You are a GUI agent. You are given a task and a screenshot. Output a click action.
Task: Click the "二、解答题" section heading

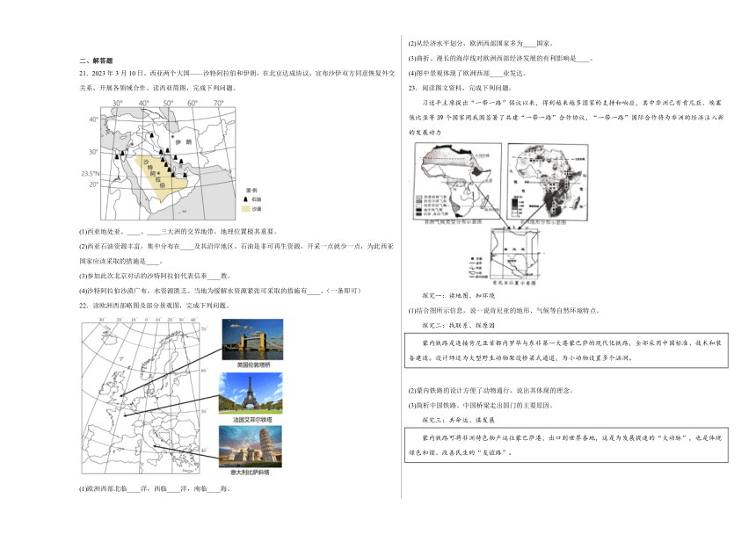click(96, 61)
